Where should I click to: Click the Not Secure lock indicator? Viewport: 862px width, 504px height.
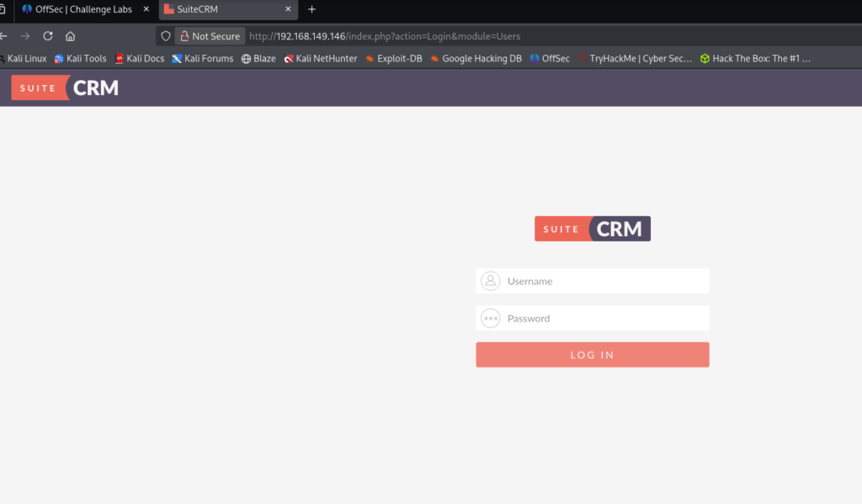tap(210, 36)
